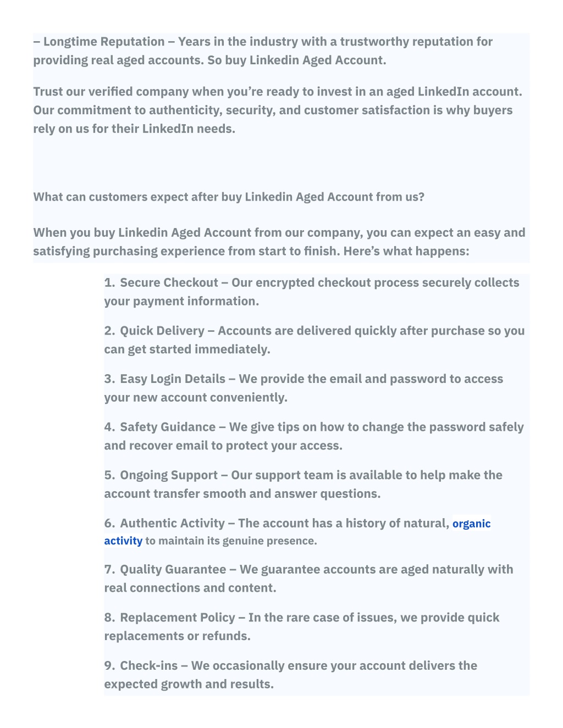Click list item 3 'Easy Login Details'

click(x=303, y=388)
